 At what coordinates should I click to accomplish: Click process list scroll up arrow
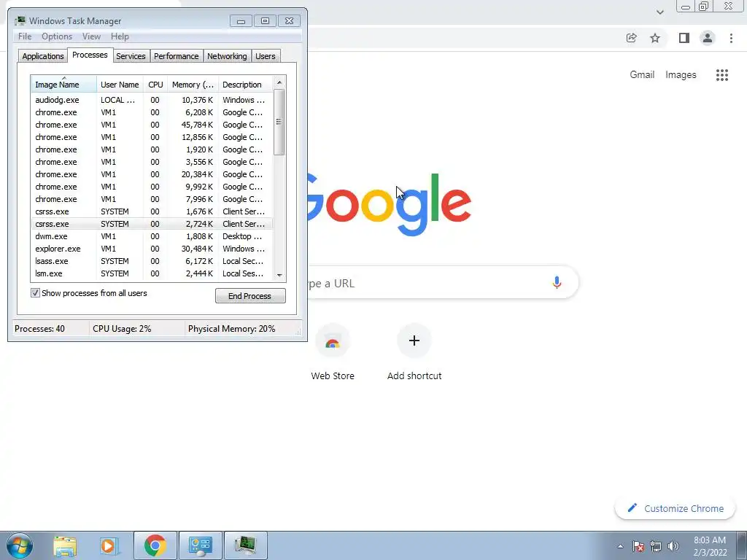tap(279, 82)
